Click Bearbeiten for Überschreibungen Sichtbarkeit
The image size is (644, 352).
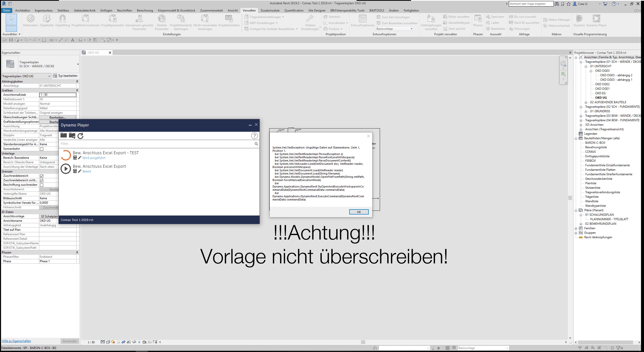57,117
